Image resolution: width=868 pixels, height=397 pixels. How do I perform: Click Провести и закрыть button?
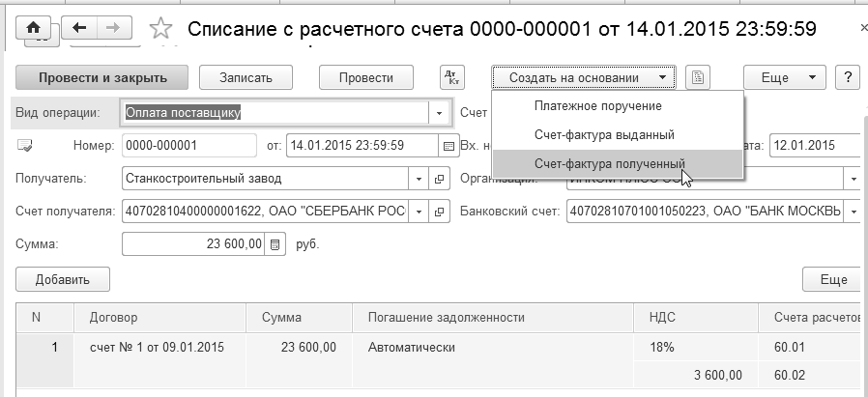click(104, 77)
